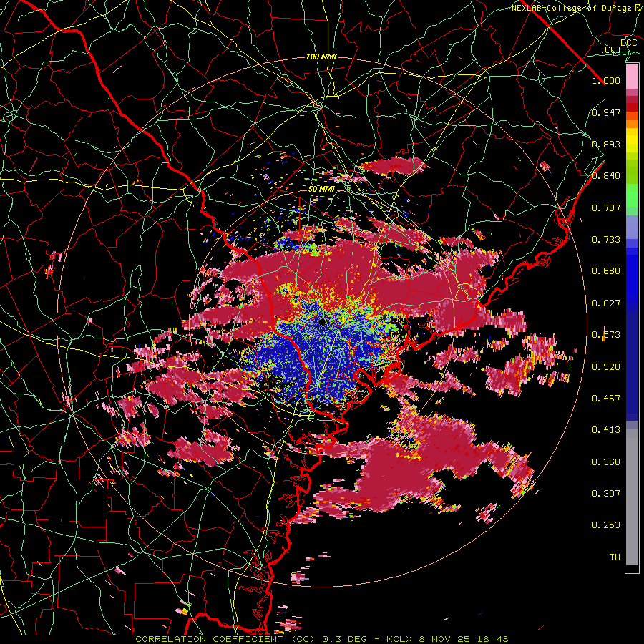Click the DCC label above the color scale
The height and width of the screenshot is (644, 644).
click(x=629, y=43)
